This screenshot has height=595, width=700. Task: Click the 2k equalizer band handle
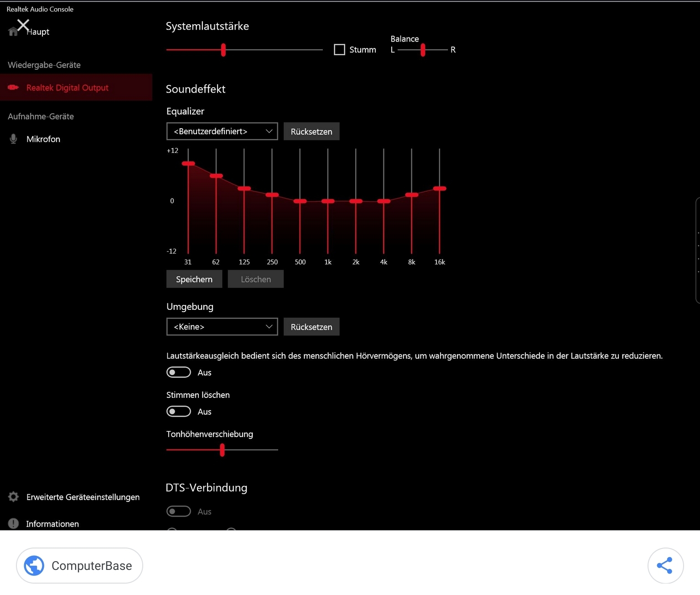point(356,201)
